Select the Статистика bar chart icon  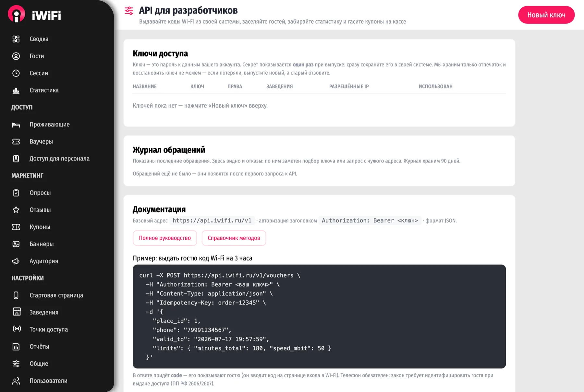[16, 90]
